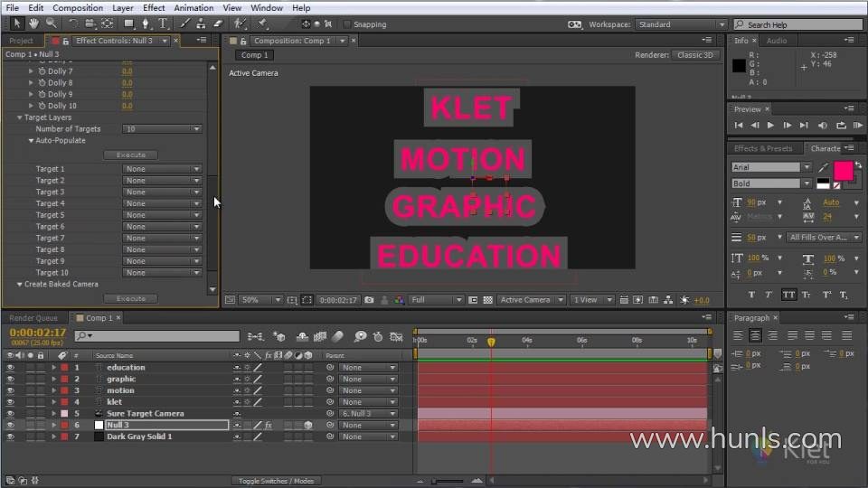
Task: Click the pink fill color swatch
Action: [x=843, y=171]
